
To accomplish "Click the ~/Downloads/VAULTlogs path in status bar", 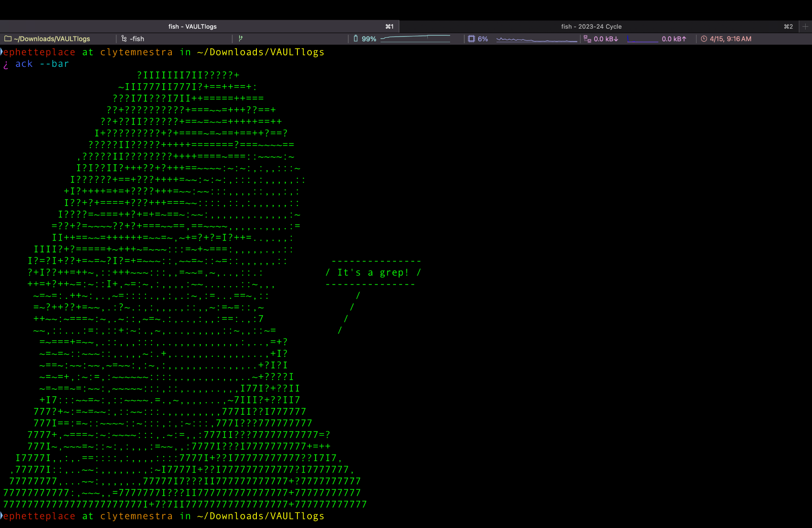I will click(52, 39).
